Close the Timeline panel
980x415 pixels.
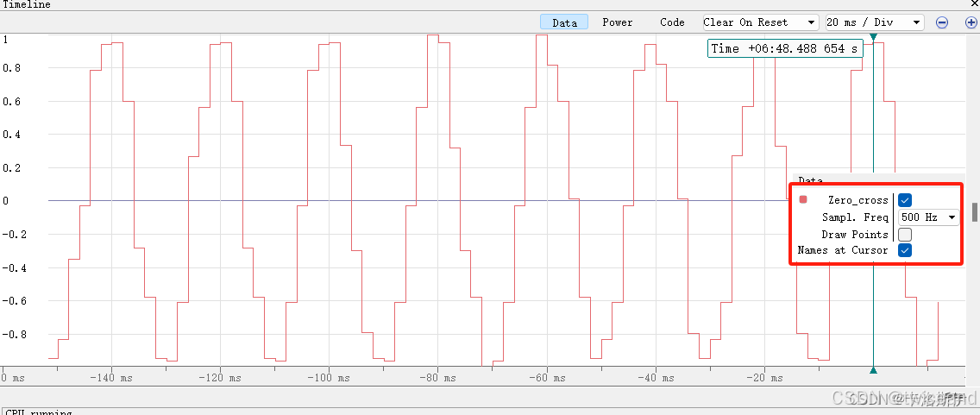[975, 3]
